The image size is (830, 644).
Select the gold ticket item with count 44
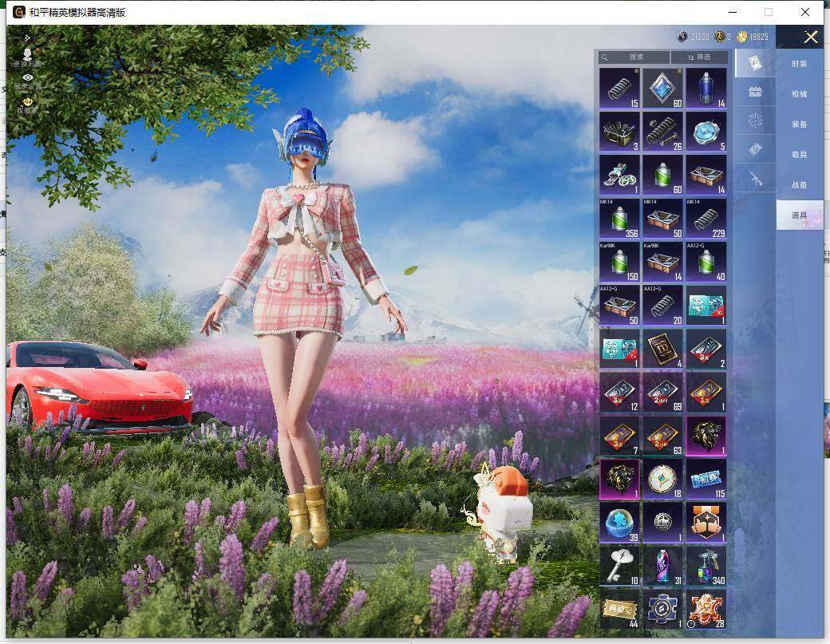tap(619, 610)
